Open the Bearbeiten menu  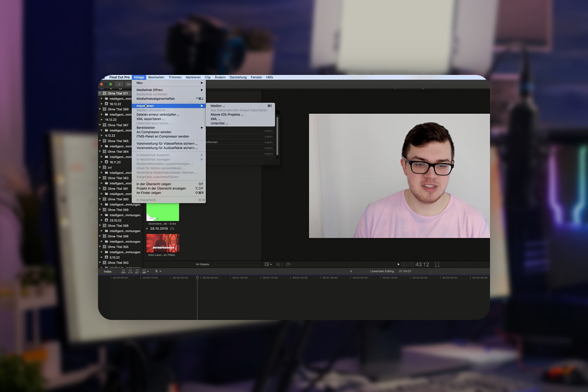(x=156, y=77)
